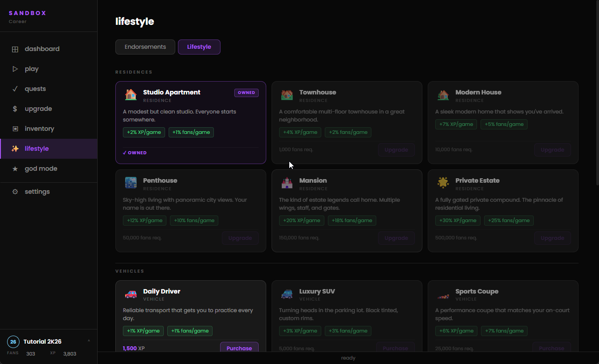
Task: Click Upgrade on the Modern House card
Action: point(552,150)
